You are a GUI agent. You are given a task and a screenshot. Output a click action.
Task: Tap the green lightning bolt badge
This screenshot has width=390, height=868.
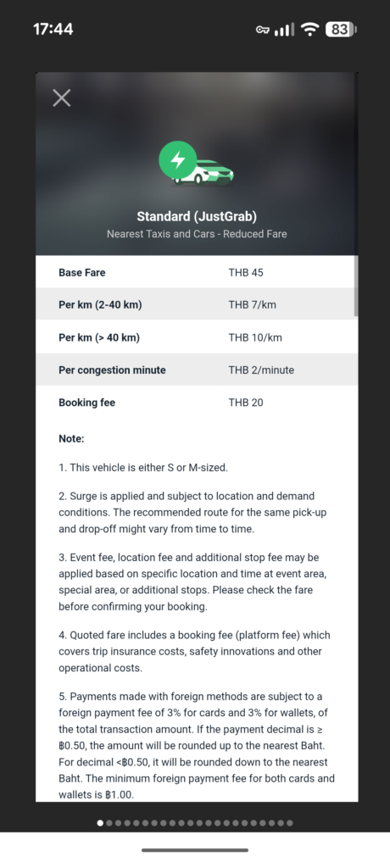click(178, 160)
